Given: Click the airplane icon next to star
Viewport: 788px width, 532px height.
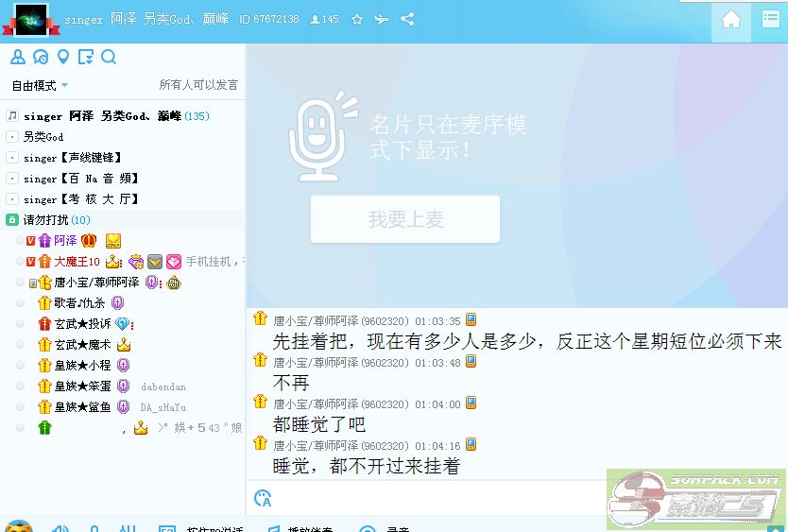Looking at the screenshot, I should (382, 19).
